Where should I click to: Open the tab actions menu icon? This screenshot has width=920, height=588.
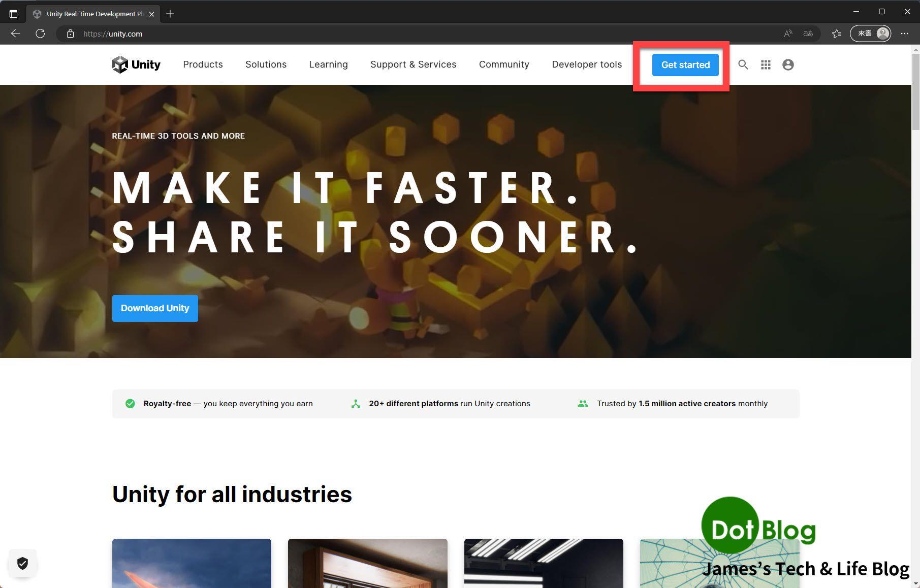click(x=14, y=14)
